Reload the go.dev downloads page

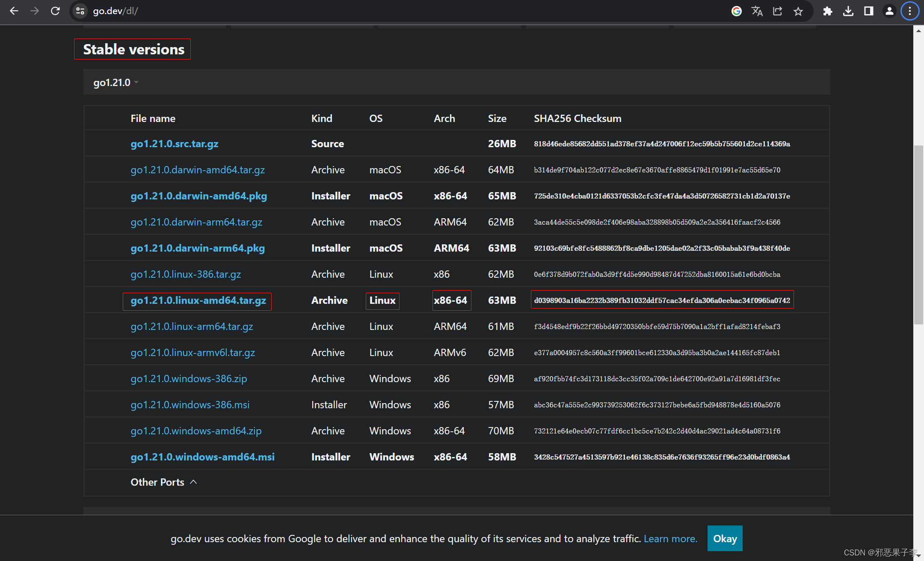coord(55,11)
